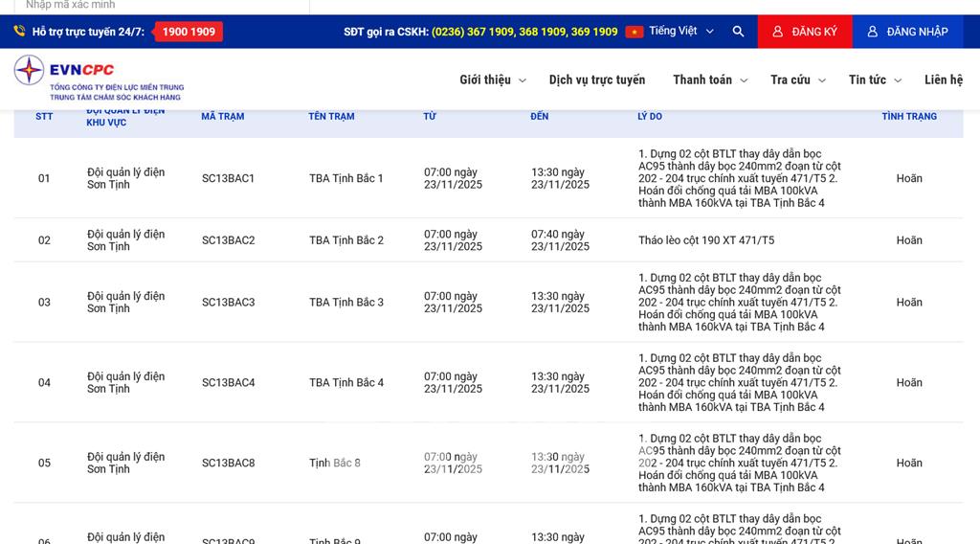980x544 pixels.
Task: Open the Tiếng Việt language dropdown
Action: coord(681,32)
